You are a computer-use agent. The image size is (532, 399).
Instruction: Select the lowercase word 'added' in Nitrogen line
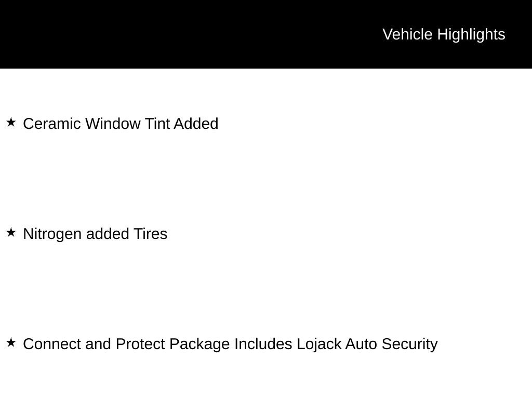coord(108,234)
